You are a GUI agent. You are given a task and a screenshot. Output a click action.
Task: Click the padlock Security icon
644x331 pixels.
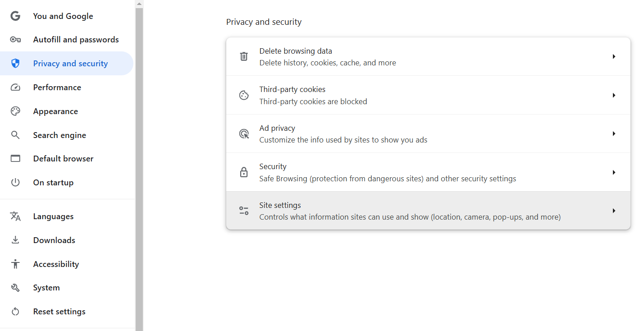tap(244, 172)
